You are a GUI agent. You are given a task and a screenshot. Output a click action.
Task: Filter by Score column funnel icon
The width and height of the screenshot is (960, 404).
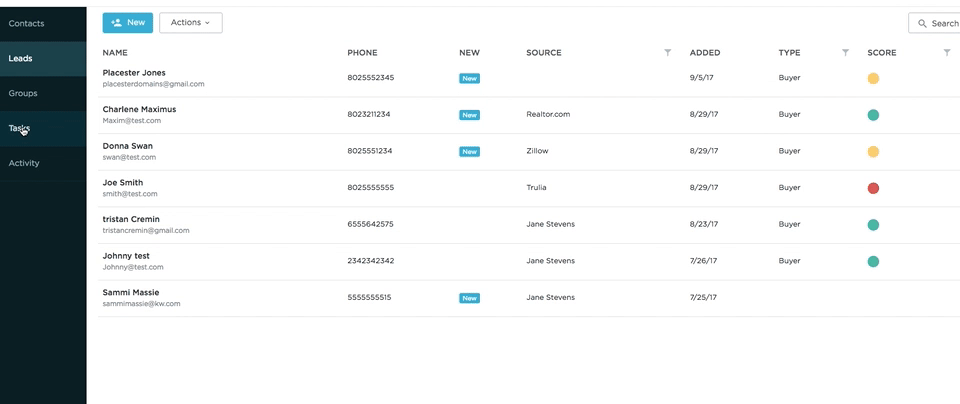point(947,53)
